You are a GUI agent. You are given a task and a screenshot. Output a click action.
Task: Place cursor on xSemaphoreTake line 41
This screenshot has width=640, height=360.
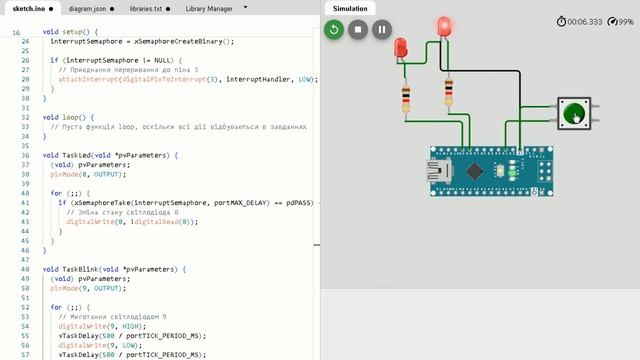[186, 203]
